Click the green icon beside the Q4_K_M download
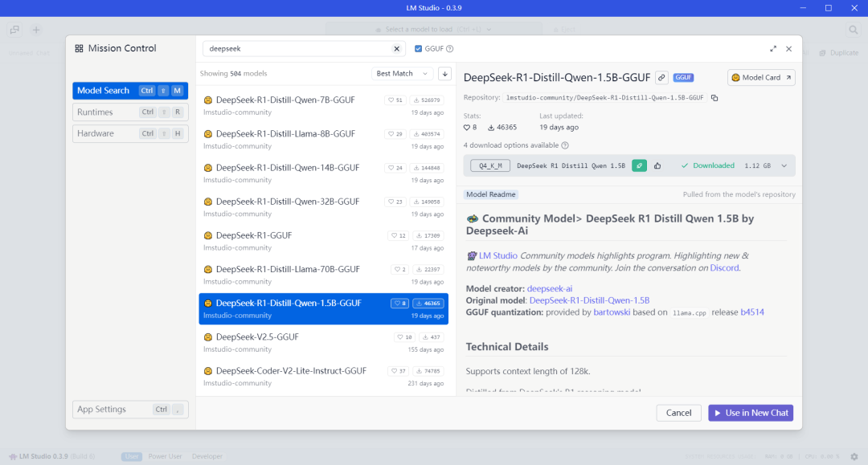Image resolution: width=868 pixels, height=465 pixels. tap(640, 165)
